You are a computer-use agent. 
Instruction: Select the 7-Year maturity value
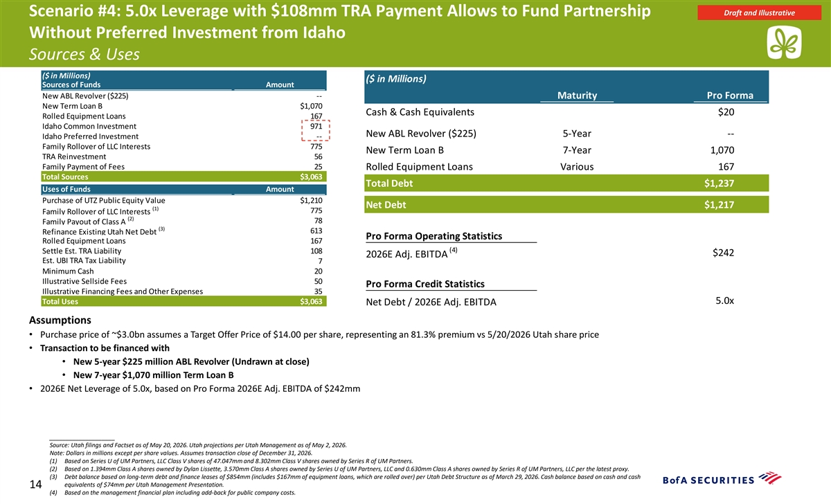577,150
